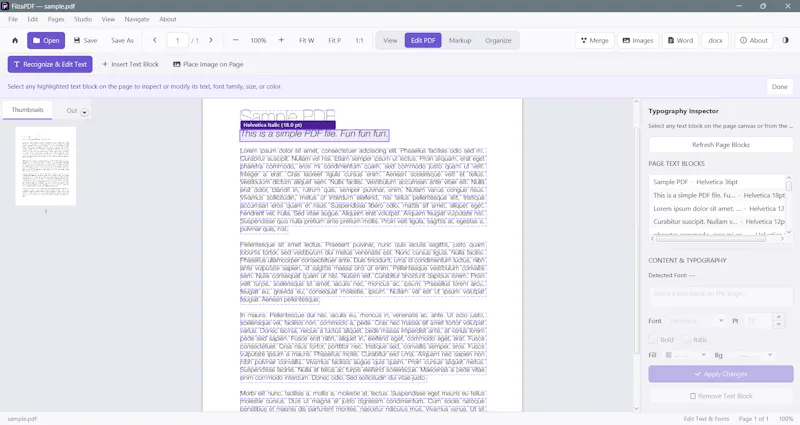Select the Thumbnails tab
This screenshot has width=800, height=425.
tap(28, 110)
